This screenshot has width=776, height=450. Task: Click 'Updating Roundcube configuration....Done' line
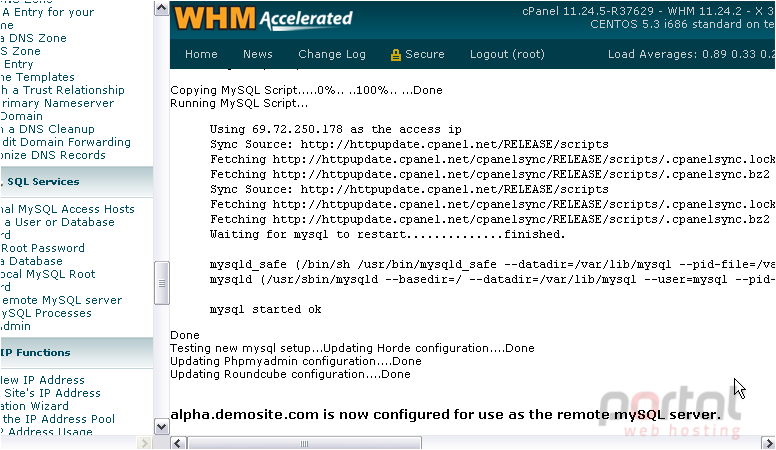(x=291, y=374)
